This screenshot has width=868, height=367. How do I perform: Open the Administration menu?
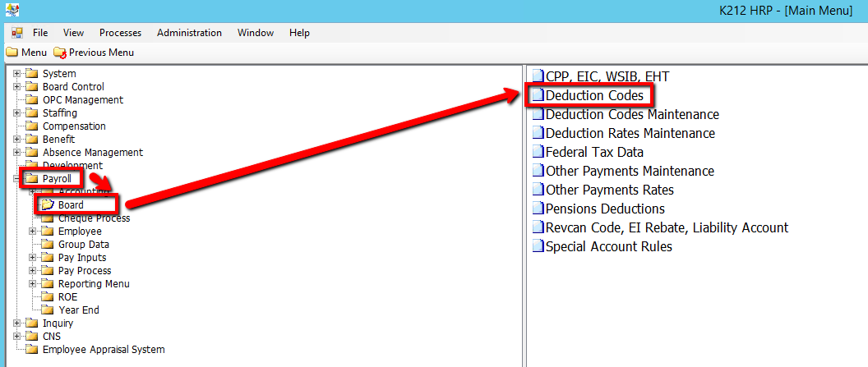click(189, 33)
